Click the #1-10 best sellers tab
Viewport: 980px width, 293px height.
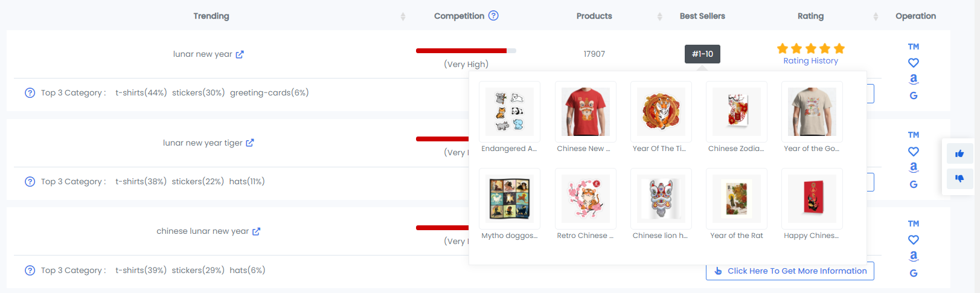coord(702,54)
